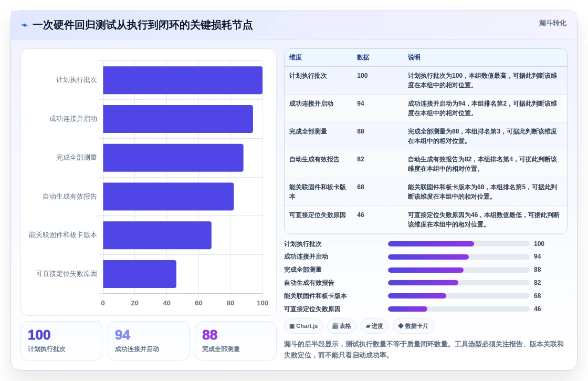Click the chart axis label 可直接定位失败原因
The image size is (588, 381).
click(x=66, y=274)
